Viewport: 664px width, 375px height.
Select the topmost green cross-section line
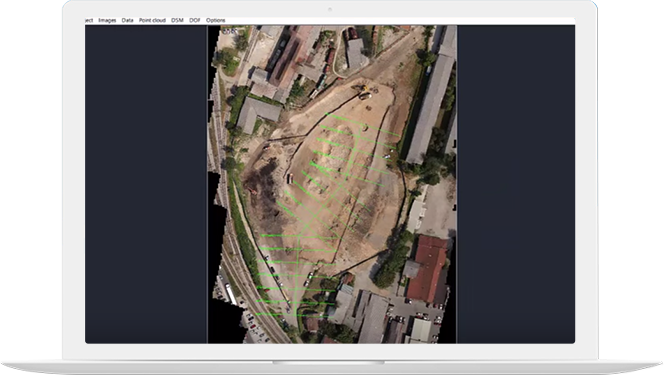[362, 124]
